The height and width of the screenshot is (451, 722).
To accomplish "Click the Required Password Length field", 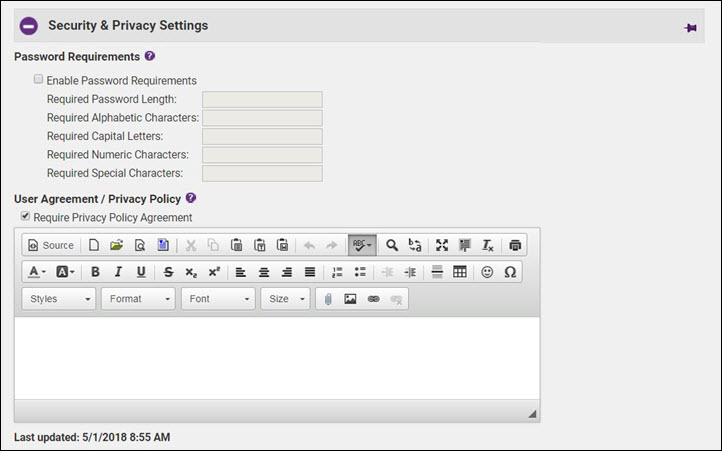I will coord(262,99).
